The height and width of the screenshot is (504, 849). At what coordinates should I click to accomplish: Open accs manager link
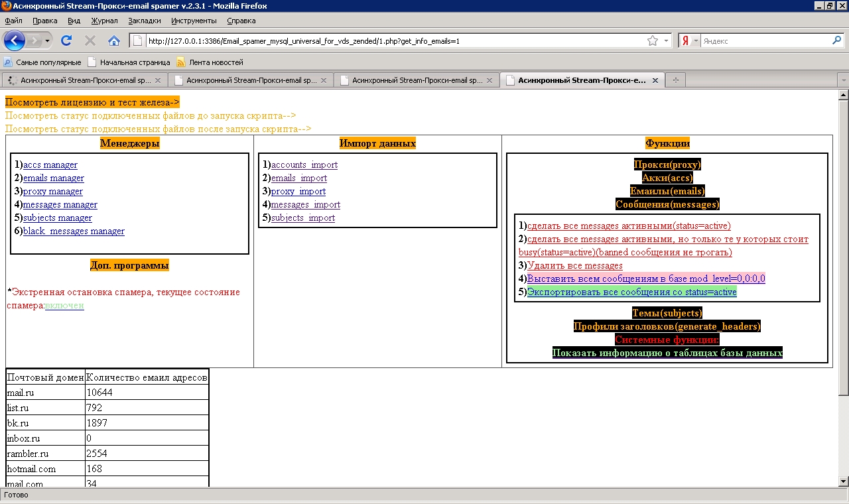[x=50, y=164]
